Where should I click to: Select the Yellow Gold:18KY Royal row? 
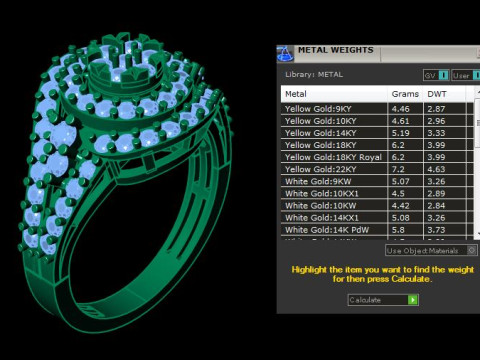(377, 157)
